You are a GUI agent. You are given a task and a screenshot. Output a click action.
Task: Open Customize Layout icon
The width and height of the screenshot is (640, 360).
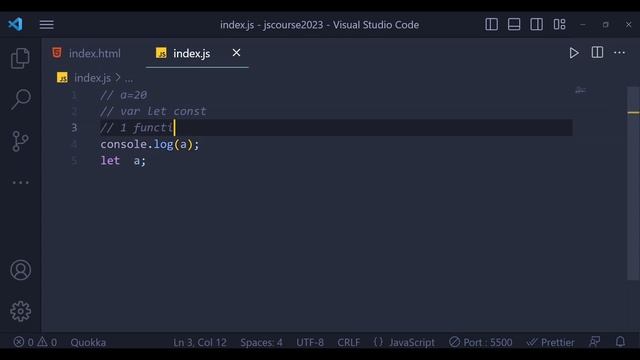tap(559, 24)
